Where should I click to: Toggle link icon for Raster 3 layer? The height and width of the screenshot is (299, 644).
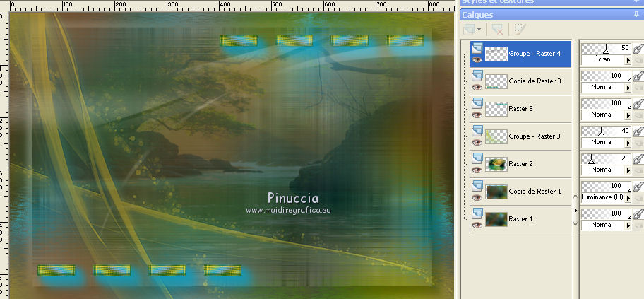pos(638,105)
